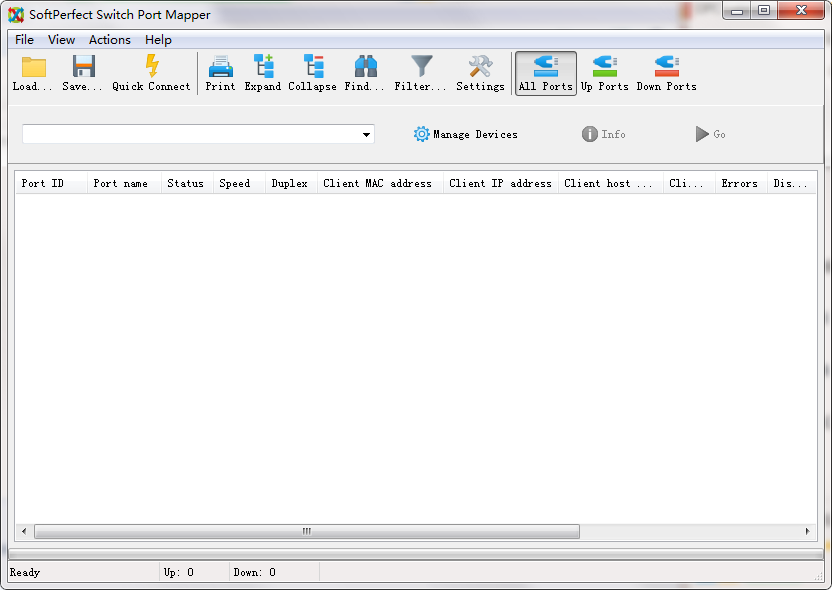Click the Ready status bar text

pos(25,572)
